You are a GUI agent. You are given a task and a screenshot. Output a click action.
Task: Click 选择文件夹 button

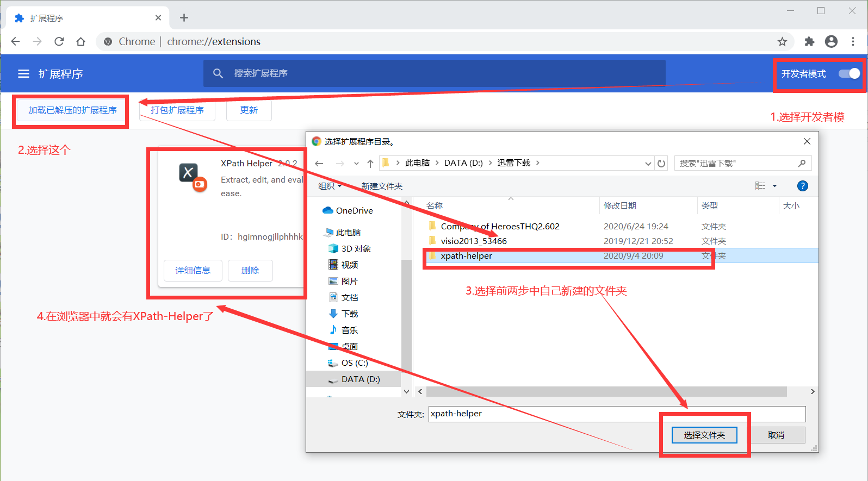tap(704, 435)
